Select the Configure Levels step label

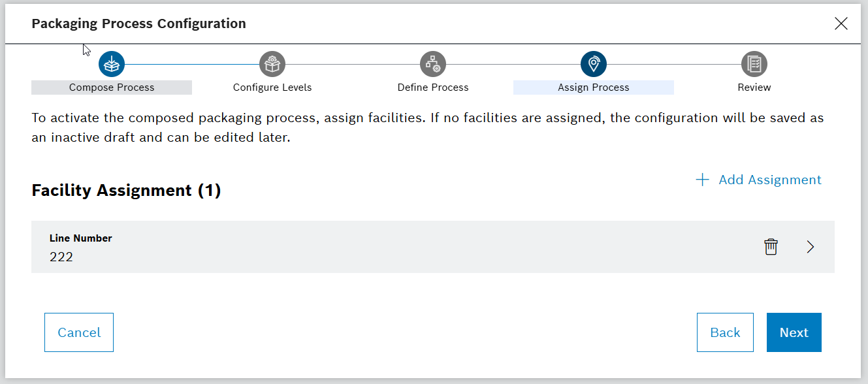[272, 87]
